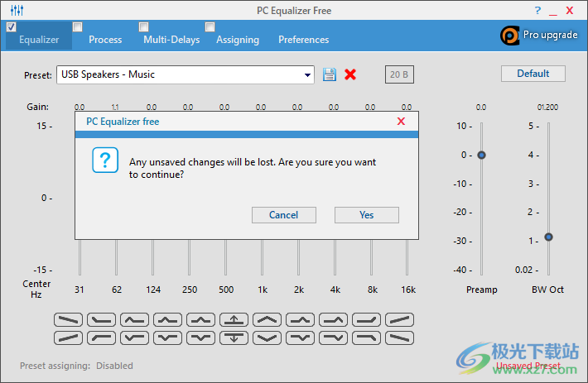Apply the wide mid dip curve shape
Screen dimensions: 588x383
[267, 338]
